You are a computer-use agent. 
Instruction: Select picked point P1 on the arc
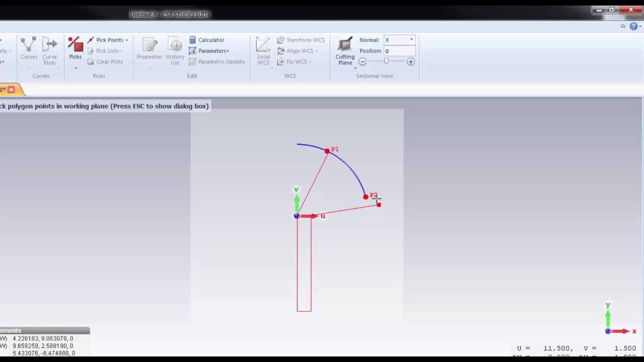click(327, 151)
